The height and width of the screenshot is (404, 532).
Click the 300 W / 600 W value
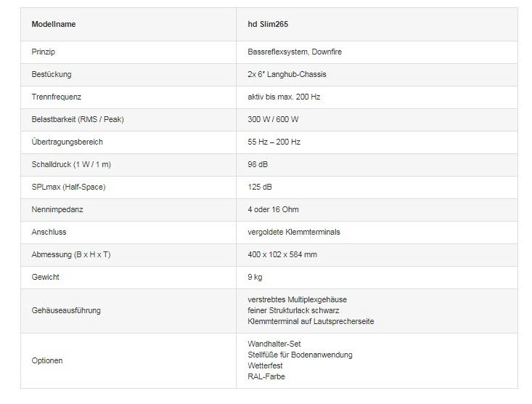tap(273, 119)
